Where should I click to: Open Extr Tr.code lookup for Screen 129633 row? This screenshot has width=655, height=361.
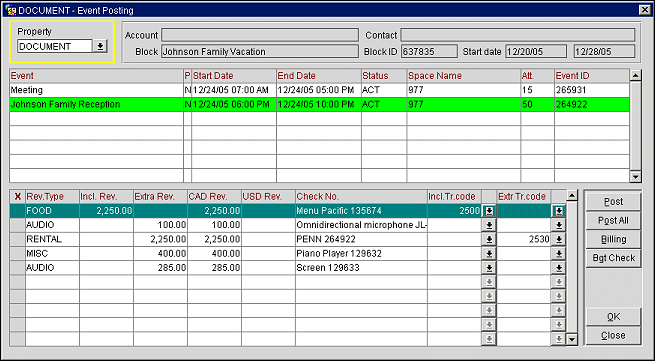(559, 268)
